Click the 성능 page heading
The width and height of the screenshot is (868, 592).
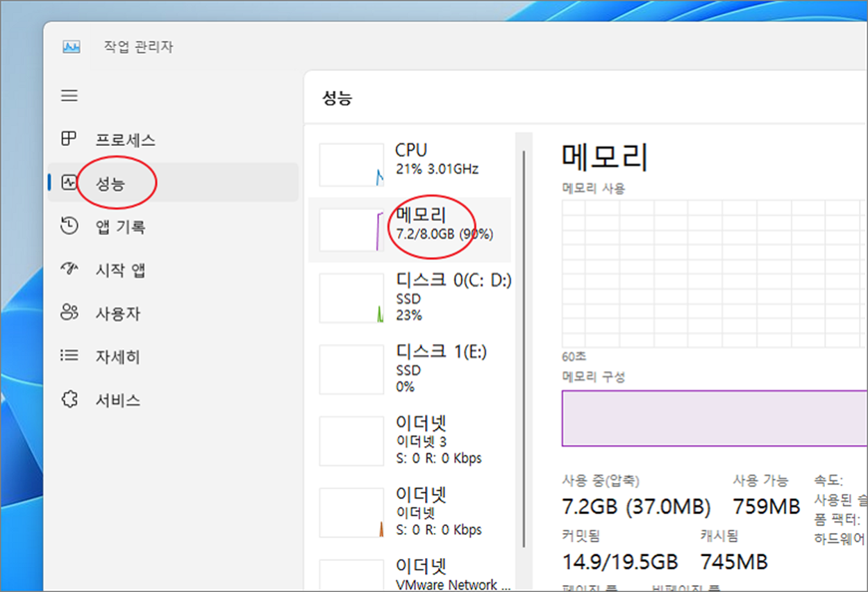(x=337, y=98)
